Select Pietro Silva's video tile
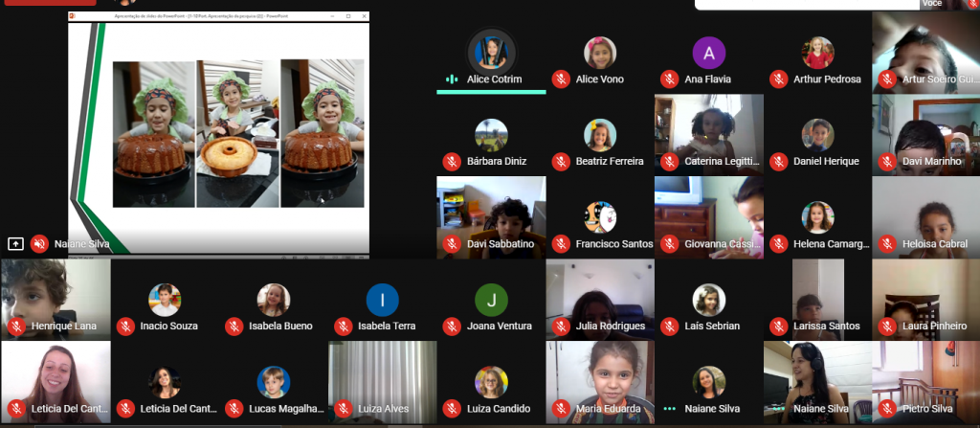Image resolution: width=980 pixels, height=428 pixels. (925, 382)
